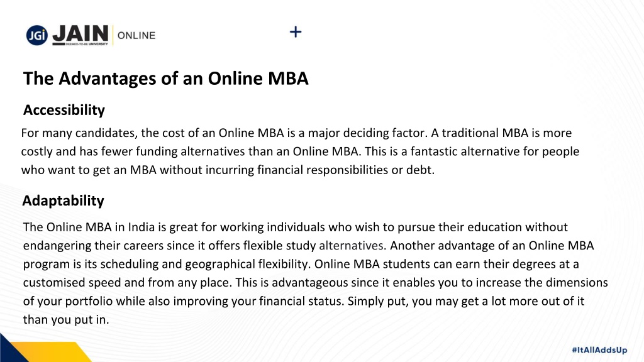Viewport: 644px width, 362px height.
Task: Click the dark blue triangle in the bottom corner
Action: (13, 348)
